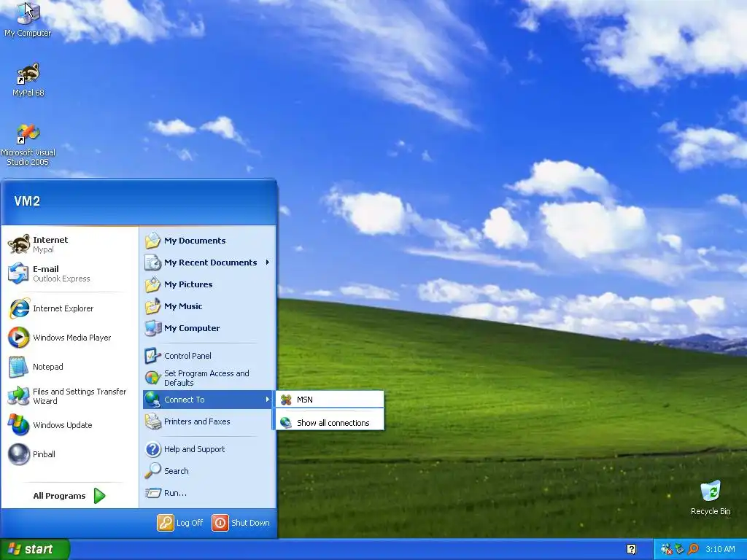Open the Run... dialog

208,493
